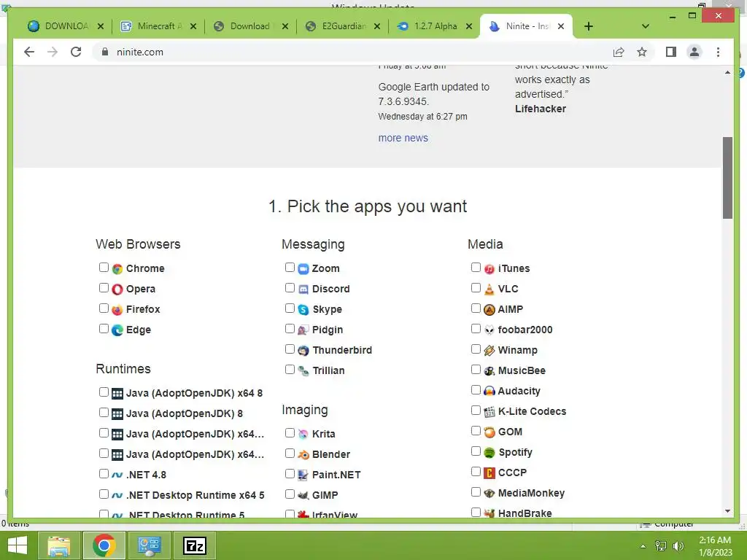Check the Chrome checkbox
The image size is (747, 560).
[x=104, y=267]
